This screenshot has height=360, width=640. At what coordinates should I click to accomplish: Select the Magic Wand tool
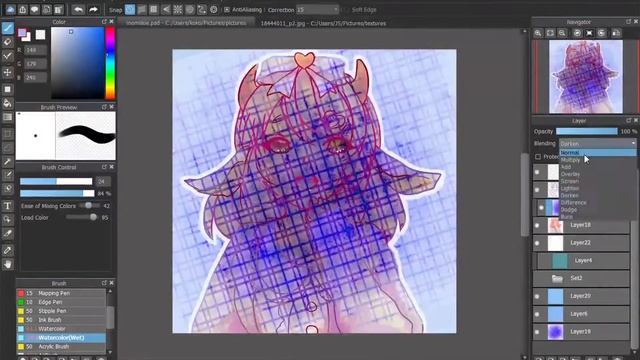[7, 162]
